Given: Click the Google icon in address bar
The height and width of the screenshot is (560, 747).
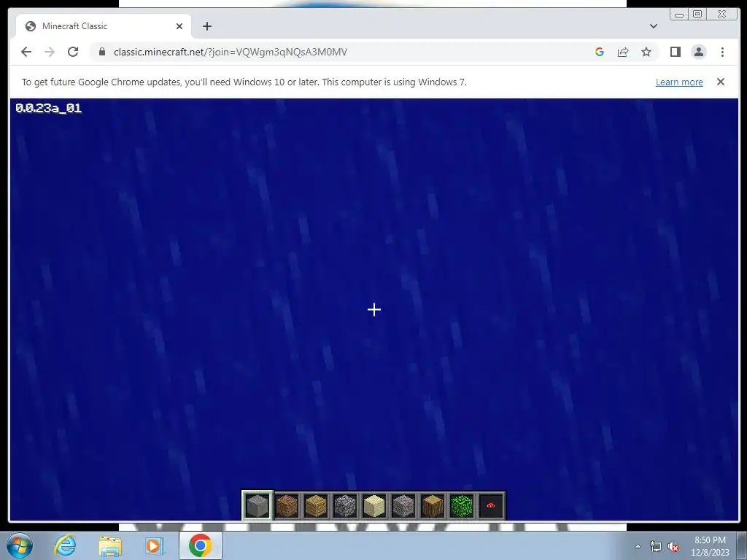Looking at the screenshot, I should coord(600,52).
